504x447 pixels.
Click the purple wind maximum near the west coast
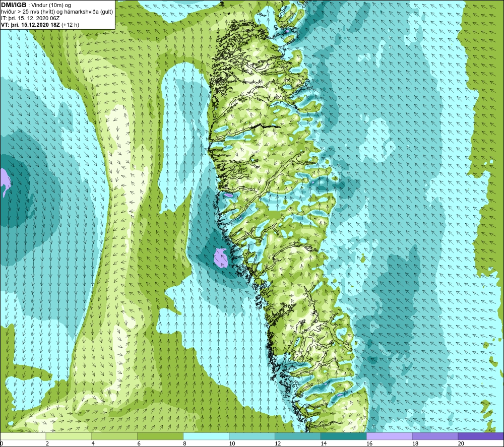click(221, 258)
